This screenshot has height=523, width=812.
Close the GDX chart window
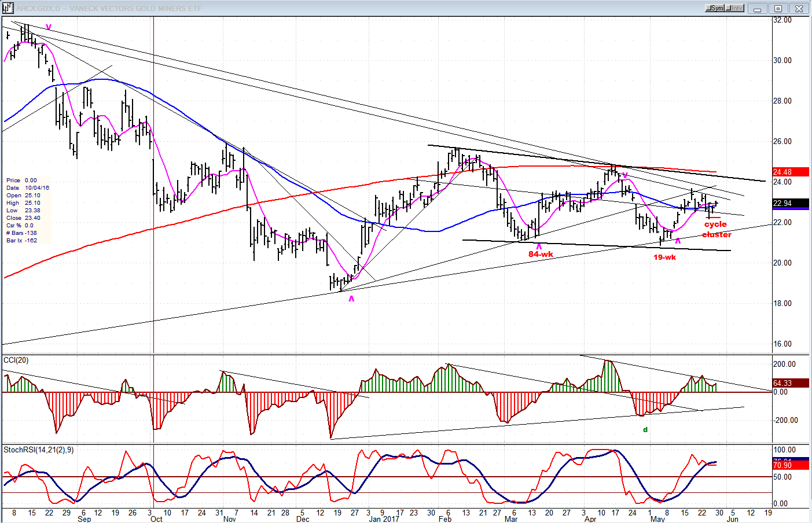pos(799,8)
